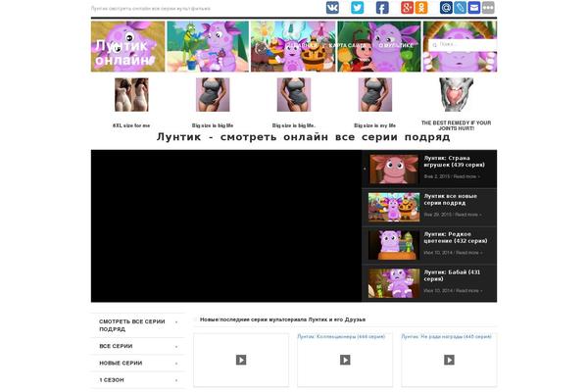Share the page on Twitter

pyautogui.click(x=358, y=8)
